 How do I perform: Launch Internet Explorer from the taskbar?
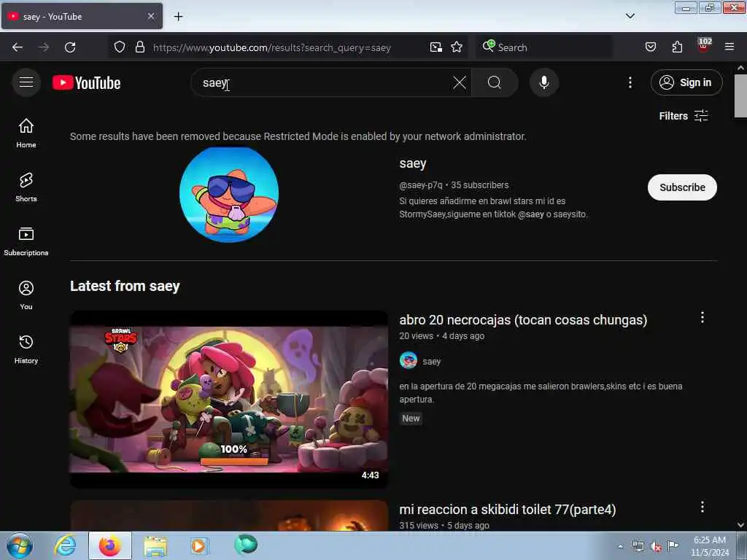(x=65, y=545)
